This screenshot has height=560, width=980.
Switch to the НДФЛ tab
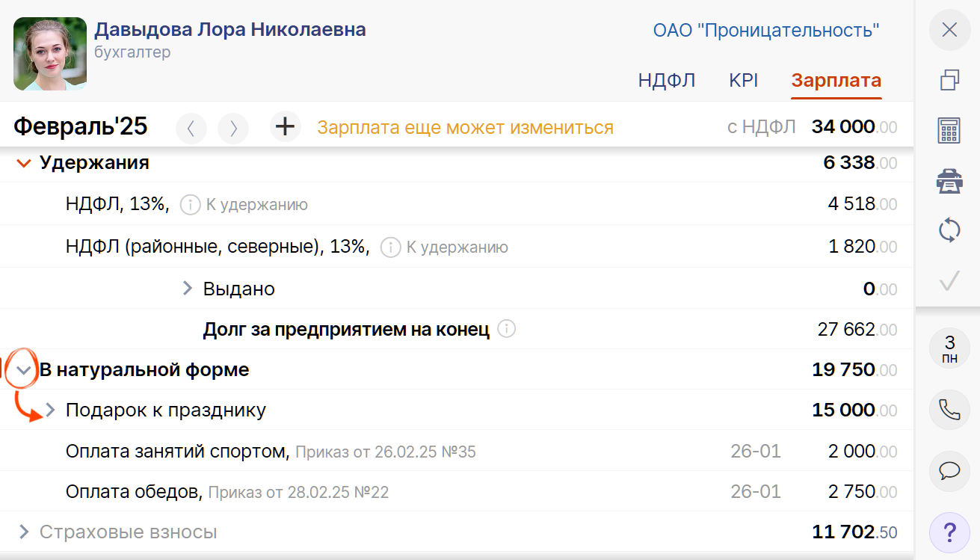(667, 81)
